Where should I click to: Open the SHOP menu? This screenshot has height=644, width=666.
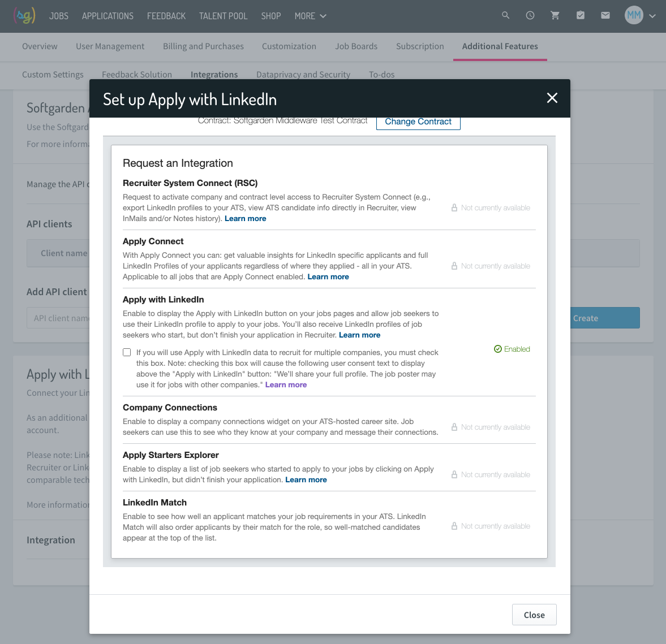pyautogui.click(x=271, y=16)
